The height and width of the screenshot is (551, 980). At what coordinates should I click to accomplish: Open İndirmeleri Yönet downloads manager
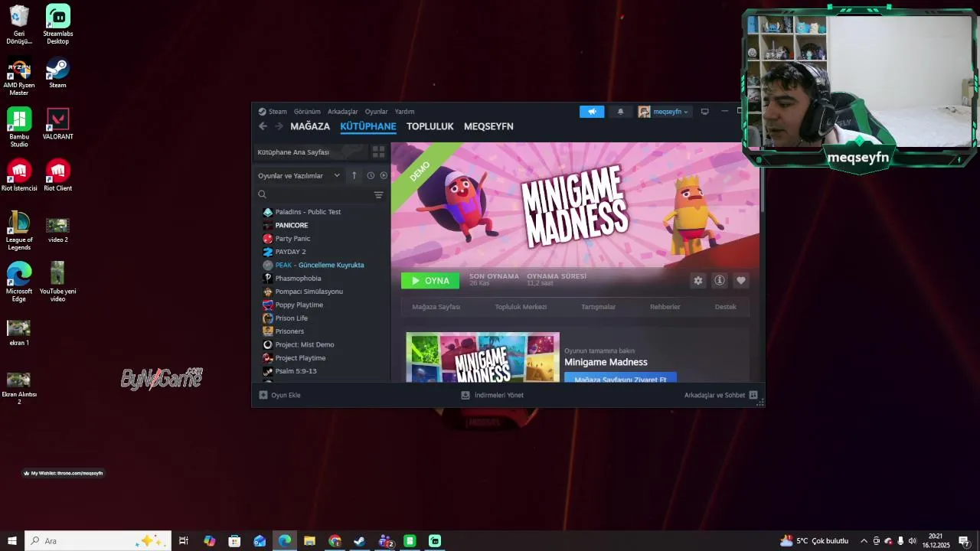(x=492, y=395)
